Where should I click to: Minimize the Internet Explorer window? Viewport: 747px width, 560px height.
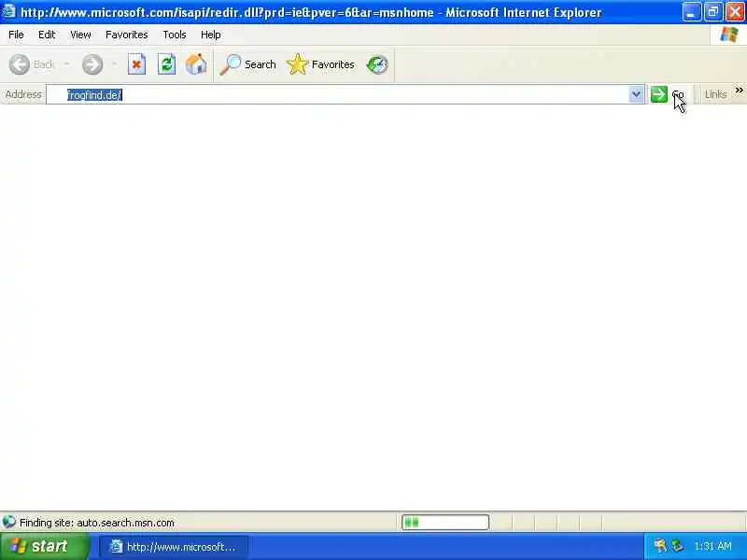691,12
